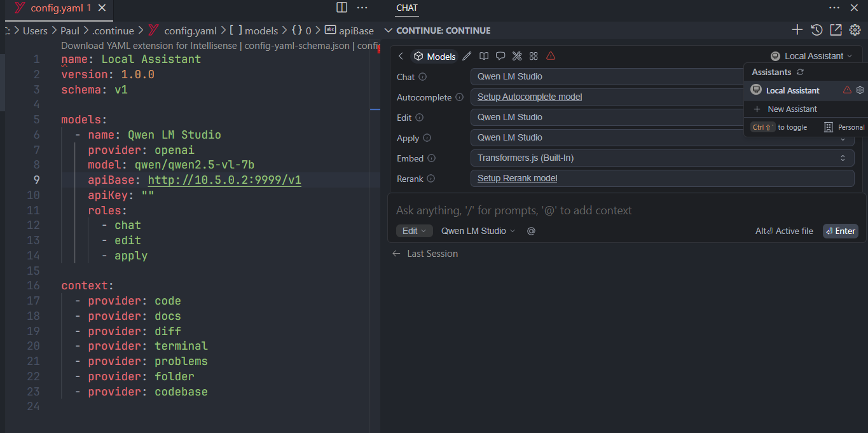Viewport: 868px width, 433px height.
Task: Open the Prompts speech bubble icon
Action: point(500,56)
